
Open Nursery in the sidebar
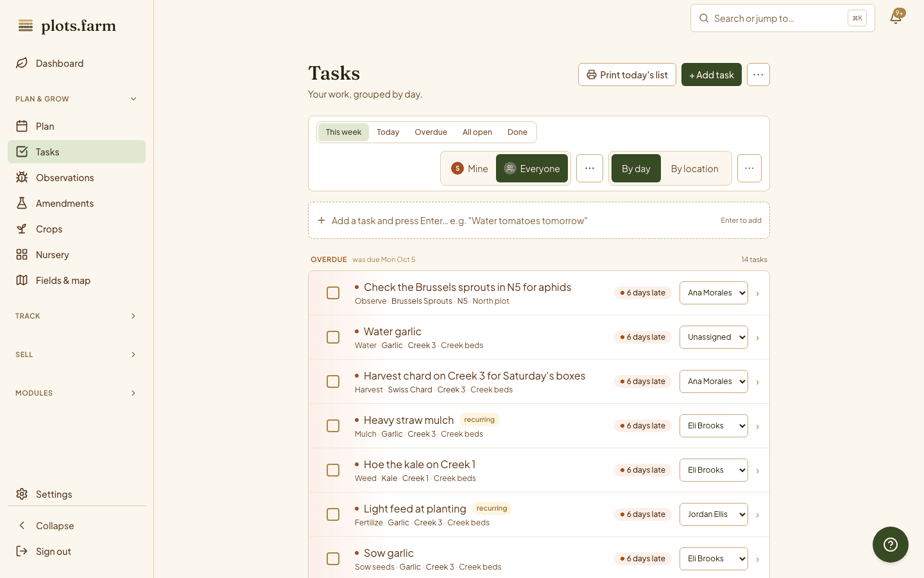(x=76, y=254)
